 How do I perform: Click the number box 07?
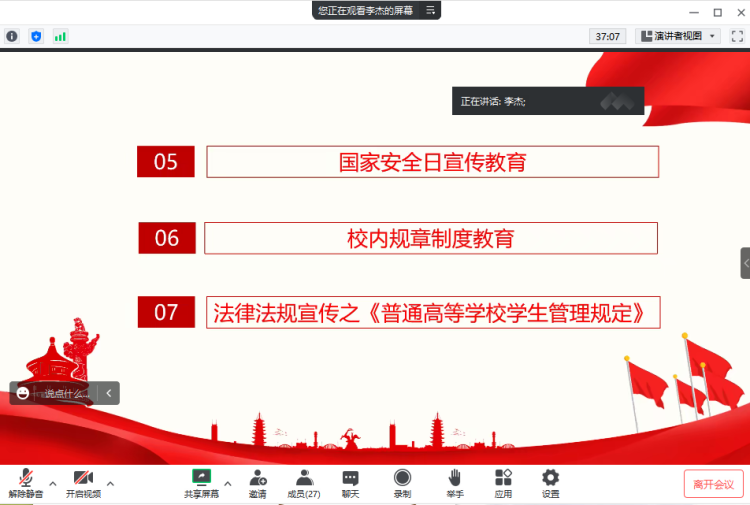[166, 312]
